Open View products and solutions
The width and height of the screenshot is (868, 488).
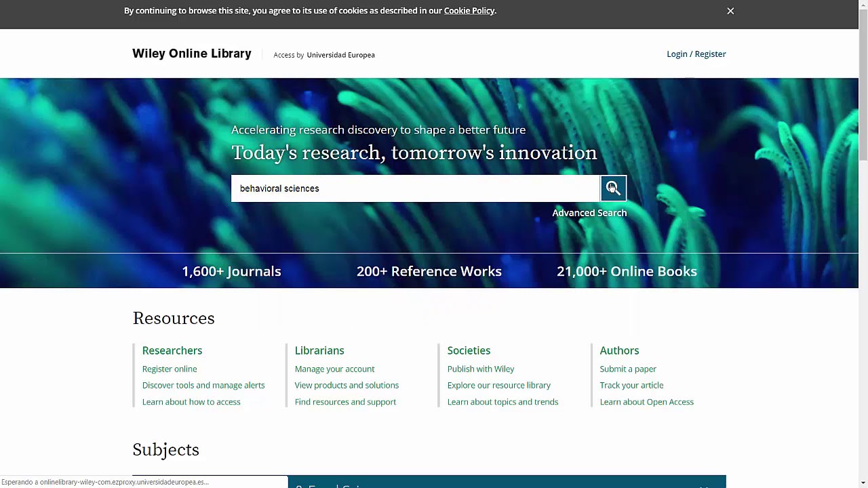(x=347, y=385)
